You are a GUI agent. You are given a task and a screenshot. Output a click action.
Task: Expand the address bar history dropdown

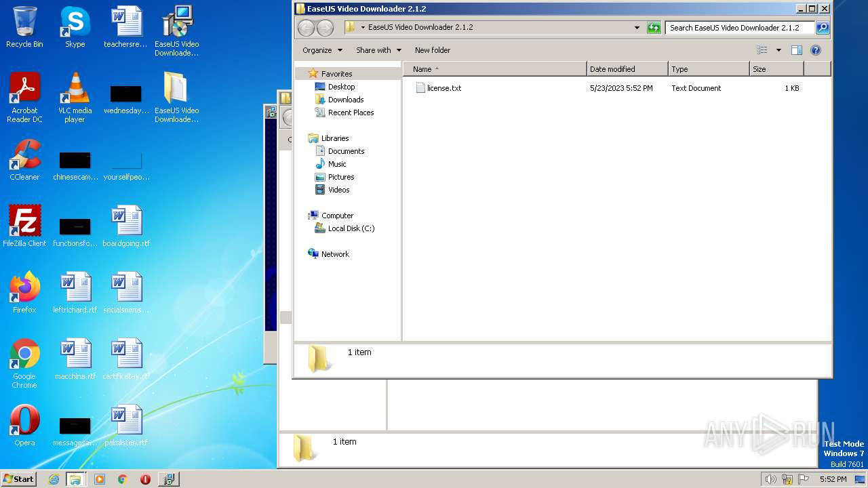[x=637, y=28]
